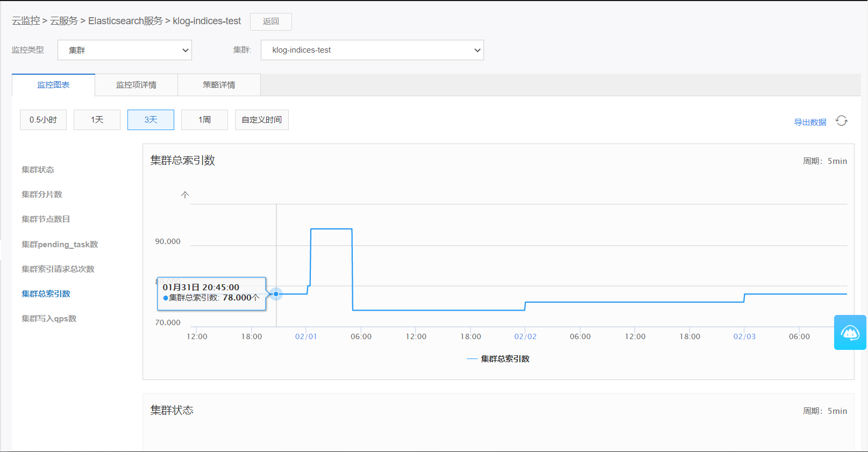Click the refresh data icon
The height and width of the screenshot is (452, 868).
pos(842,121)
